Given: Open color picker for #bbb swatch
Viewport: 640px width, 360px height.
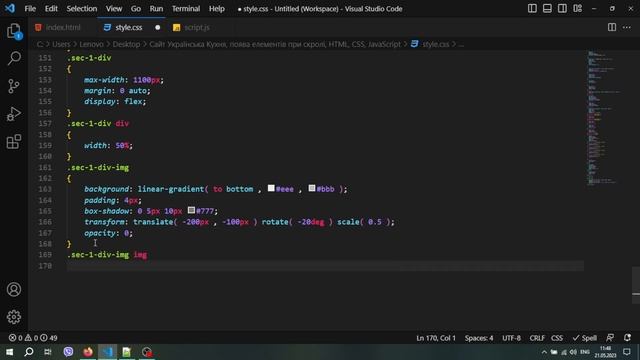Looking at the screenshot, I should (x=312, y=188).
